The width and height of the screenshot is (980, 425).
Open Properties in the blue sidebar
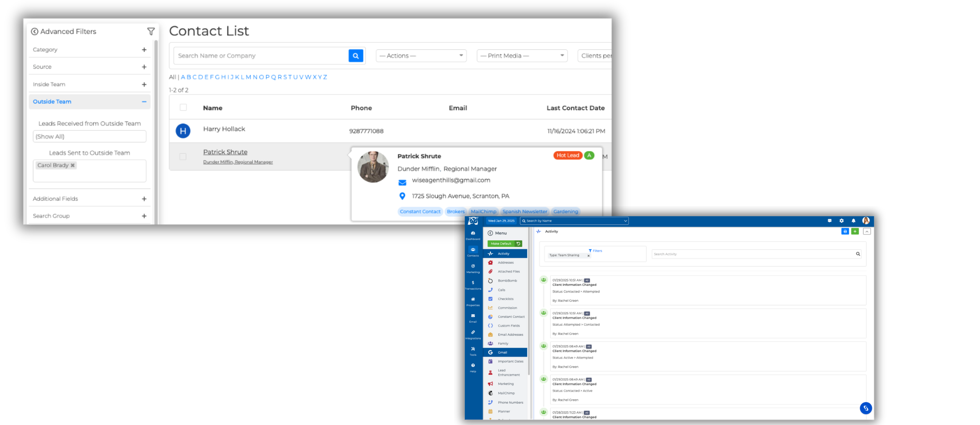(473, 301)
